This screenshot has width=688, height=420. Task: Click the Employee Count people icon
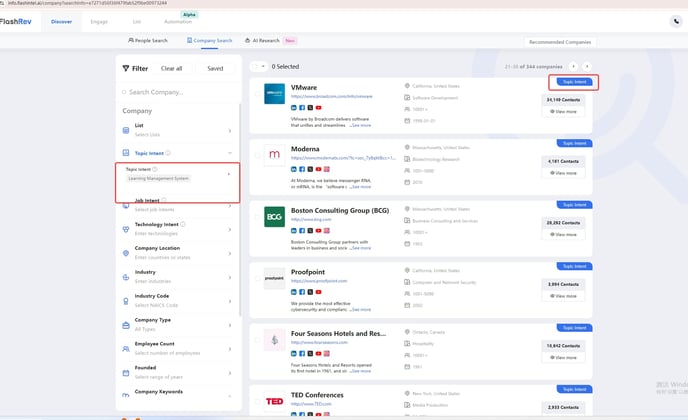coord(126,349)
